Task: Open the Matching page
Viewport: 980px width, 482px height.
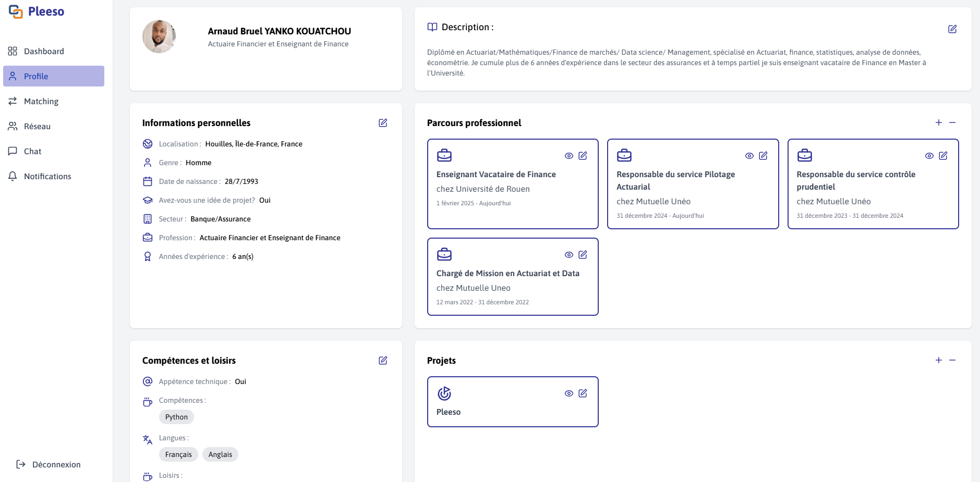Action: tap(41, 101)
